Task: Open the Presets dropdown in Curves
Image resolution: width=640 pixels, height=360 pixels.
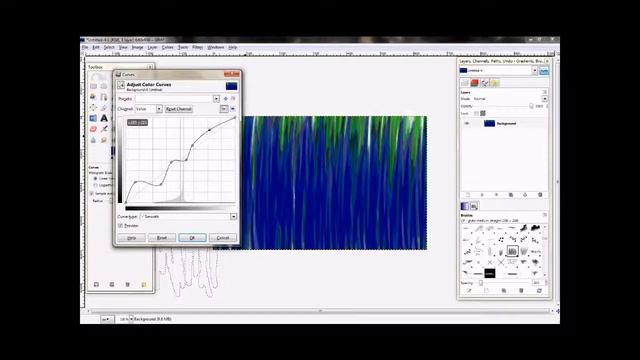Action: click(216, 98)
